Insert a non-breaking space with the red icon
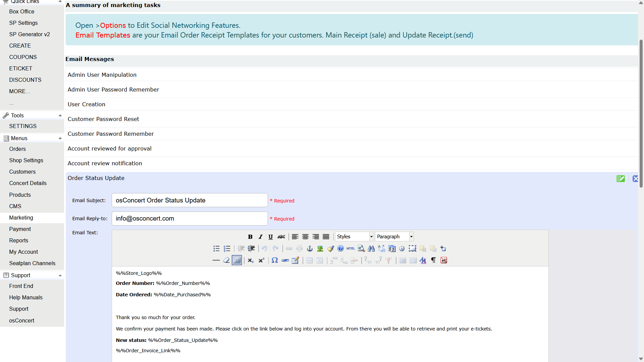The width and height of the screenshot is (644, 362). pos(444,260)
